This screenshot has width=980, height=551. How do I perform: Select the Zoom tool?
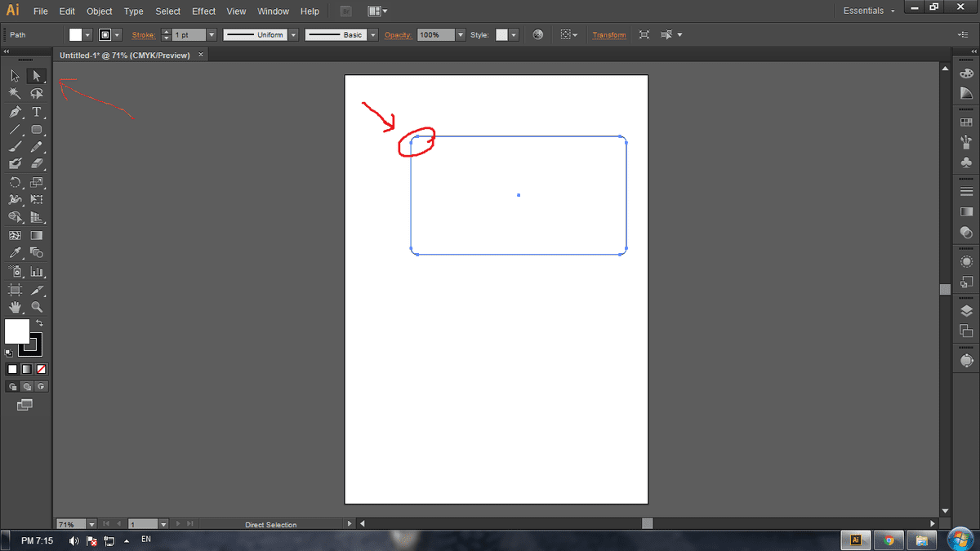click(x=37, y=307)
